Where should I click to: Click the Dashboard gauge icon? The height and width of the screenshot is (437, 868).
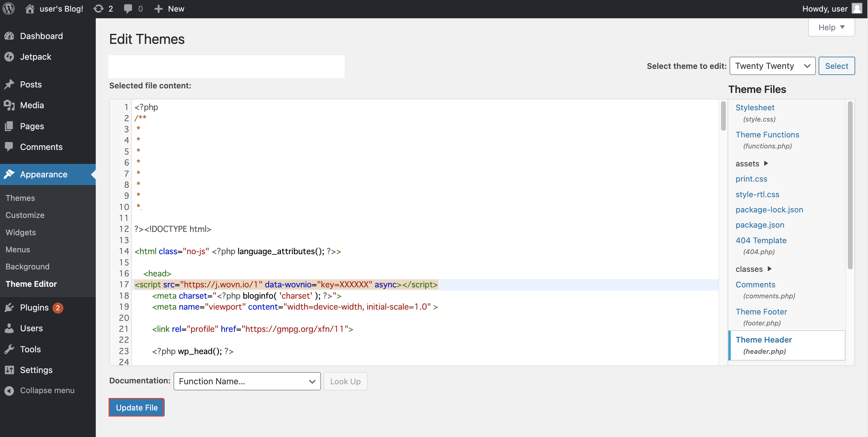[9, 36]
